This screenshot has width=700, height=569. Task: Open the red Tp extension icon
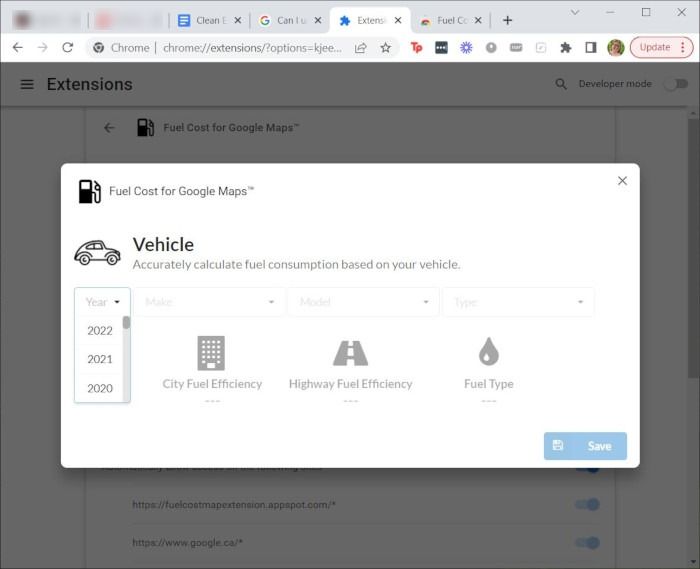click(x=417, y=47)
